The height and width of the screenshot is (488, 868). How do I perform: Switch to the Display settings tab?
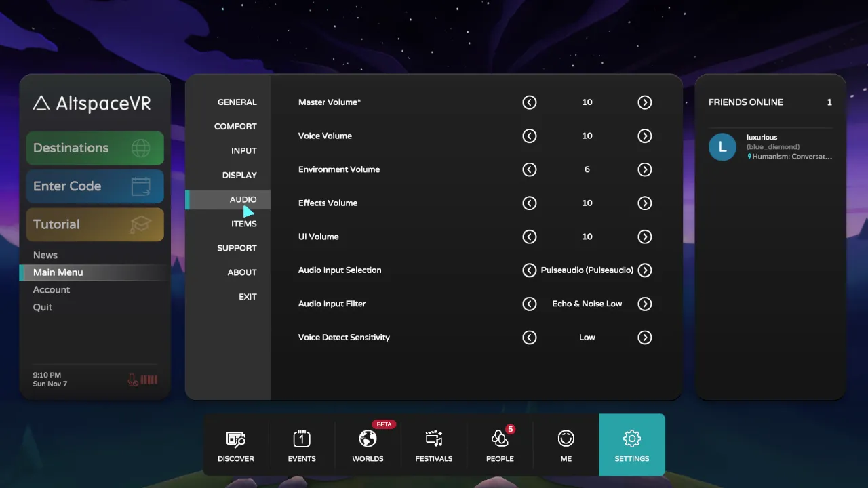click(x=239, y=176)
